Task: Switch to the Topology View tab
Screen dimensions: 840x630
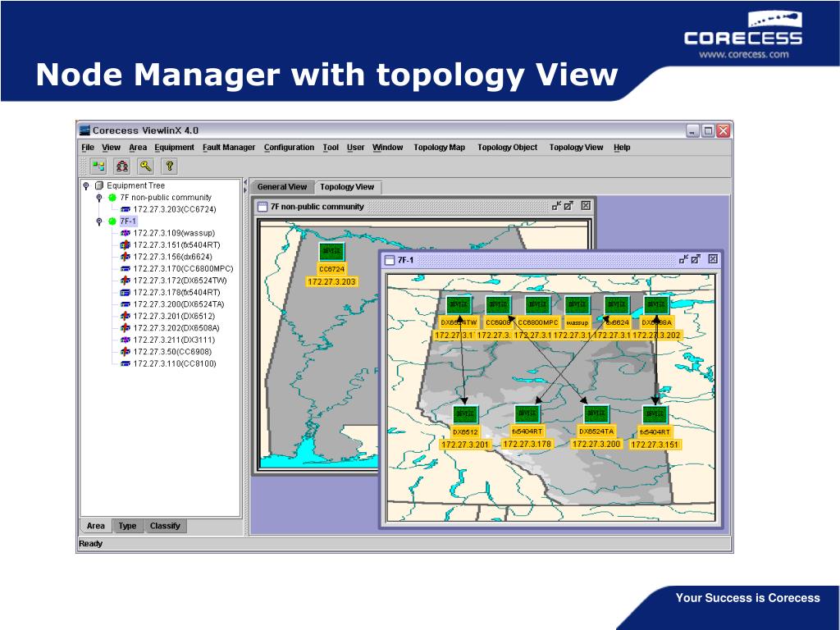Action: point(347,187)
